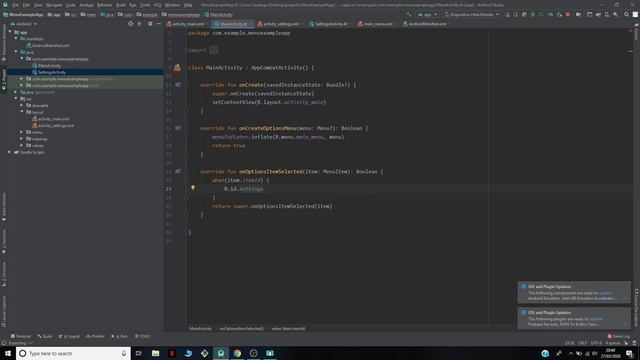This screenshot has height=360, width=640.
Task: Switch to activity_main.xml editor tab
Action: pyautogui.click(x=186, y=24)
